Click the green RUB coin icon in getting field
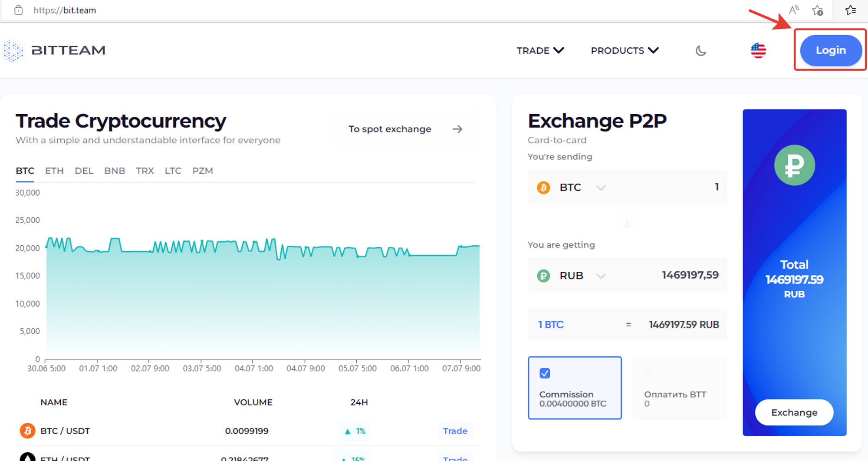This screenshot has height=461, width=868. click(543, 276)
